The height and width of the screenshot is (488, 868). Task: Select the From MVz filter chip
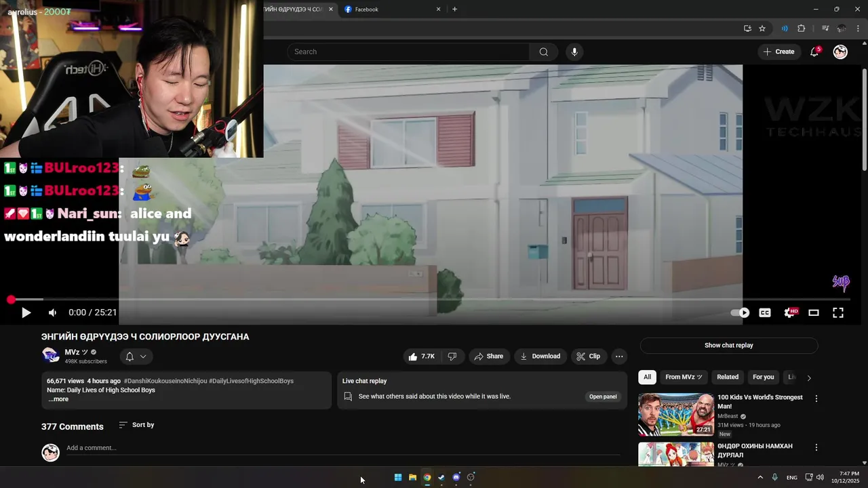click(x=684, y=377)
